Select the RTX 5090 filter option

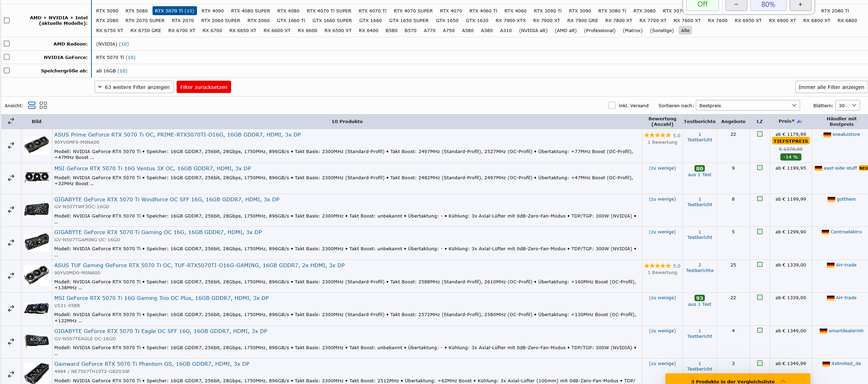coord(107,11)
